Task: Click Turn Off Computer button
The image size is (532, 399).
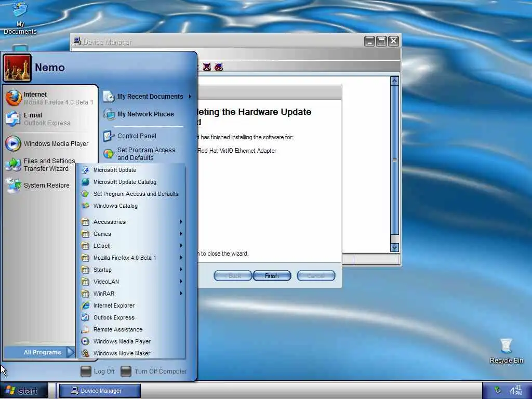Action: (154, 371)
